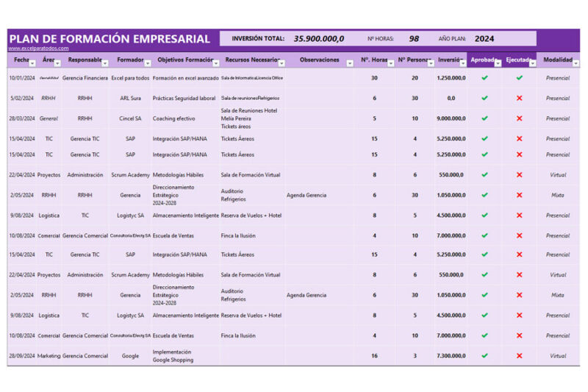Select the date cell 5/02/2024
Viewport: 588px width, 392px height.
[22, 99]
